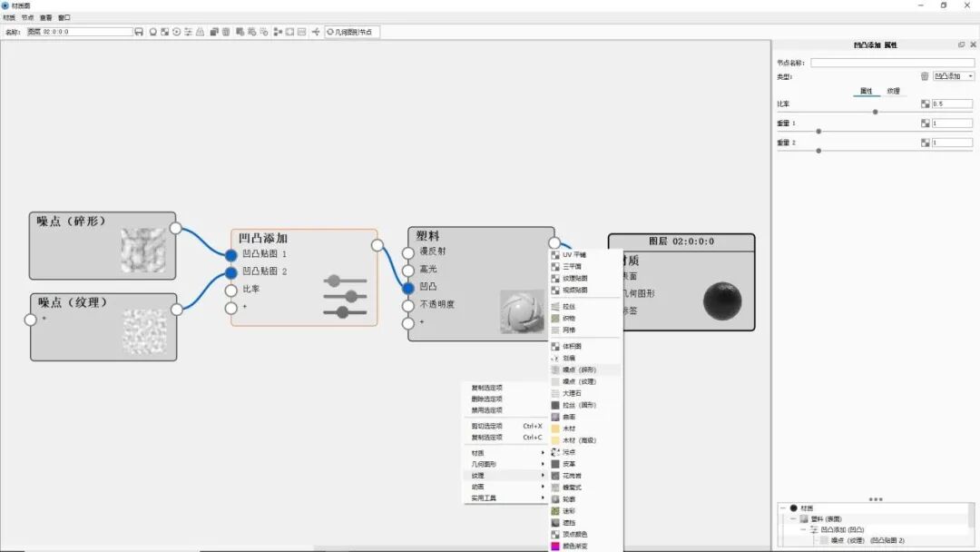The height and width of the screenshot is (552, 980).
Task: Adjust the 比率 slider handle
Action: 875,112
